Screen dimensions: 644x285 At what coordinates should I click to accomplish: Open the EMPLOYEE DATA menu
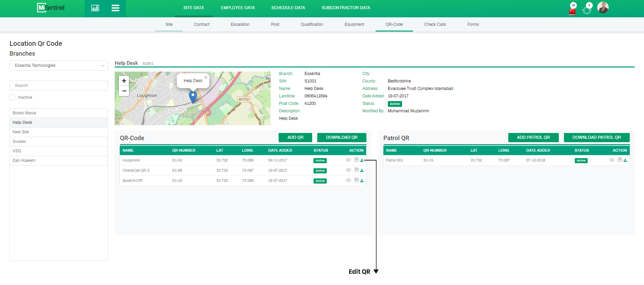238,8
